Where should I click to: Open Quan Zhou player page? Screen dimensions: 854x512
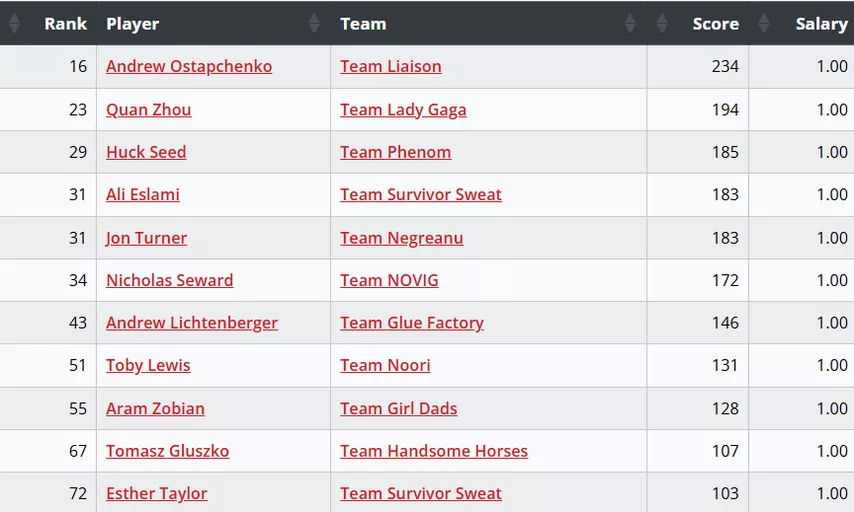[x=149, y=109]
